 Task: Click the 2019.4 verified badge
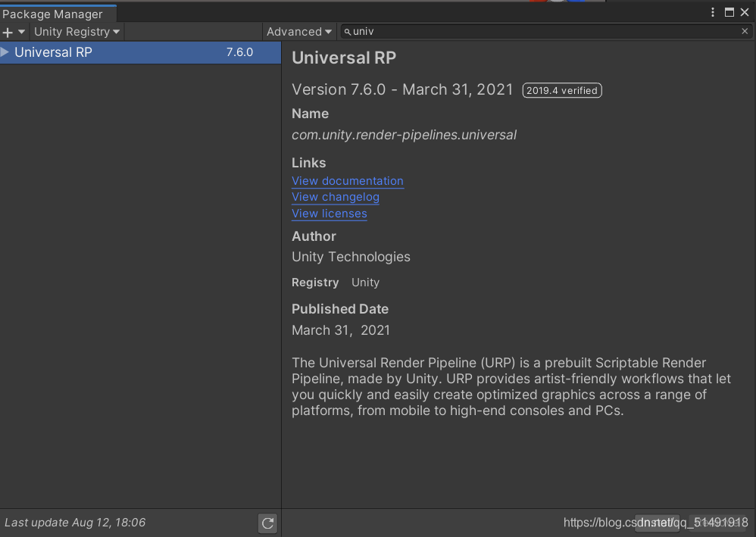click(x=561, y=91)
